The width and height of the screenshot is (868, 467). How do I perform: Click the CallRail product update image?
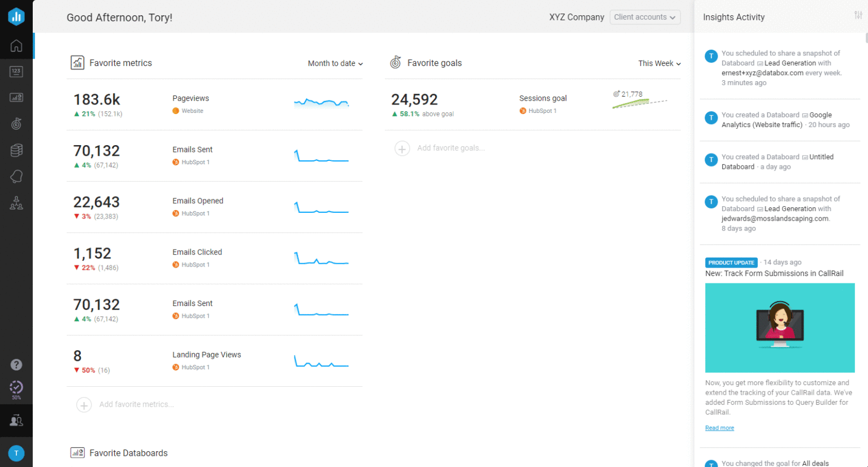coord(780,328)
